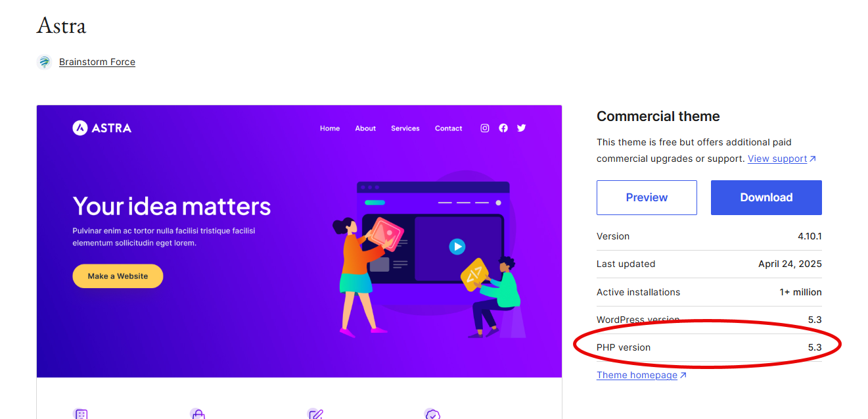868x419 pixels.
Task: Click the Last updated label
Action: (626, 264)
